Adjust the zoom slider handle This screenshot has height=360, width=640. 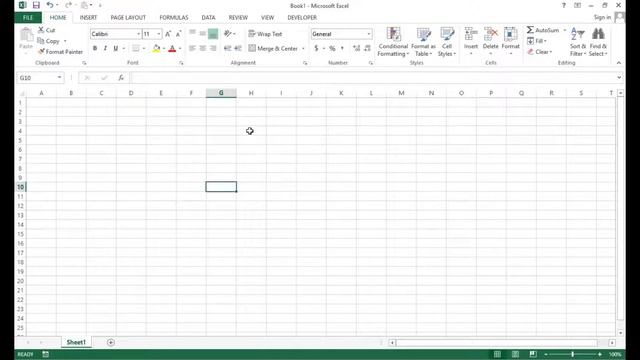pos(573,354)
